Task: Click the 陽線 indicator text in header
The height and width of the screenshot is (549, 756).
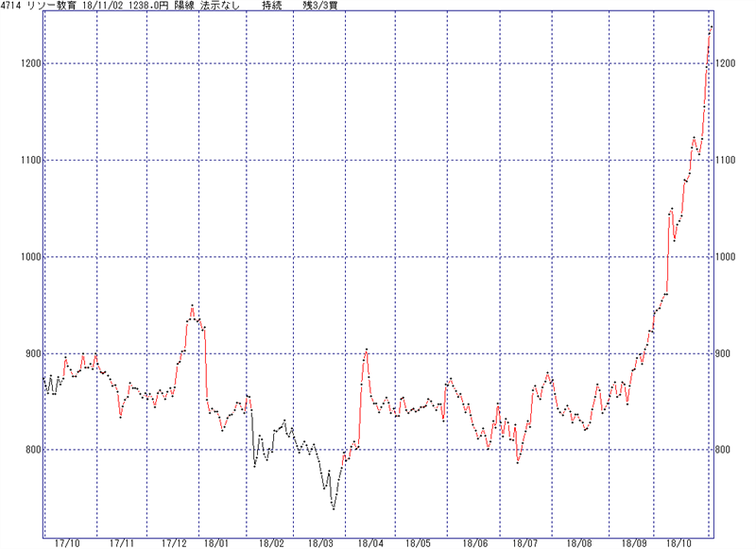Action: point(182,6)
